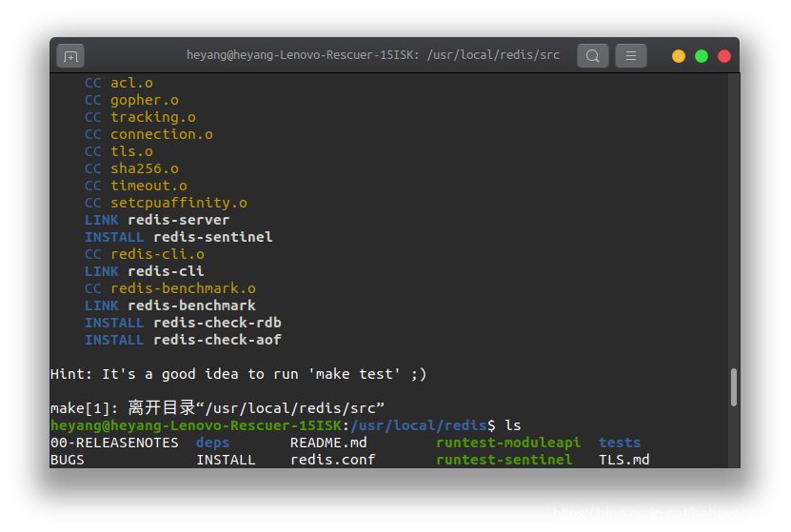Click the 'redis-check-rdb' install line
This screenshot has height=532, width=791.
pyautogui.click(x=183, y=323)
